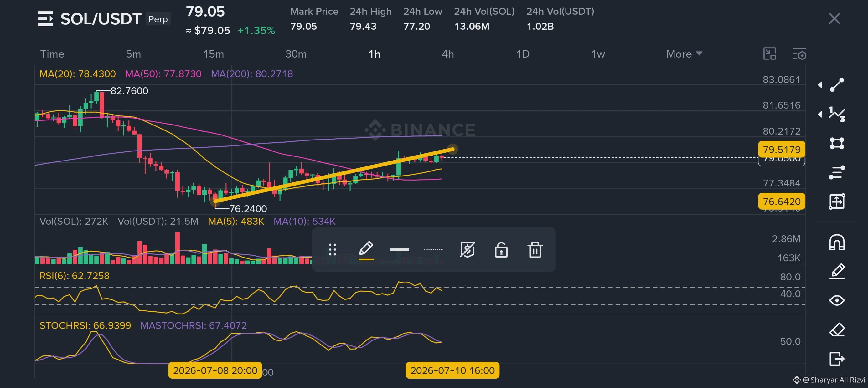Grab the drawing toolbar drag handle
This screenshot has height=388, width=868.
click(x=332, y=250)
